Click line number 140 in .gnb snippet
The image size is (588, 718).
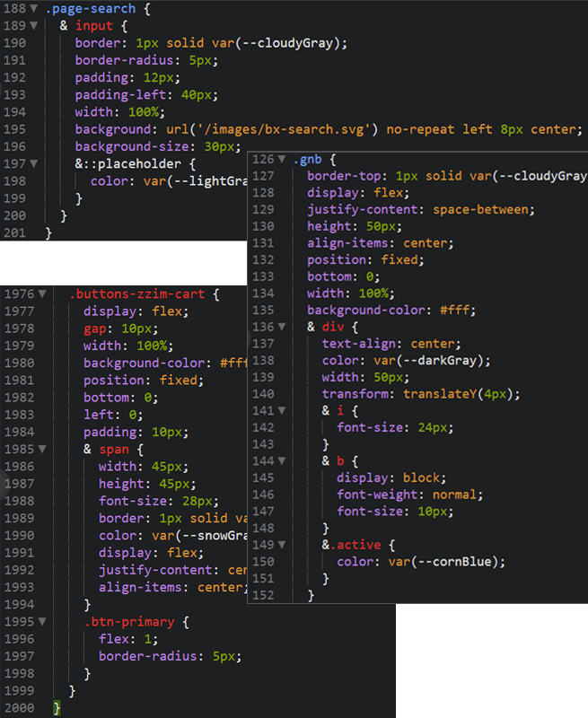[x=263, y=394]
